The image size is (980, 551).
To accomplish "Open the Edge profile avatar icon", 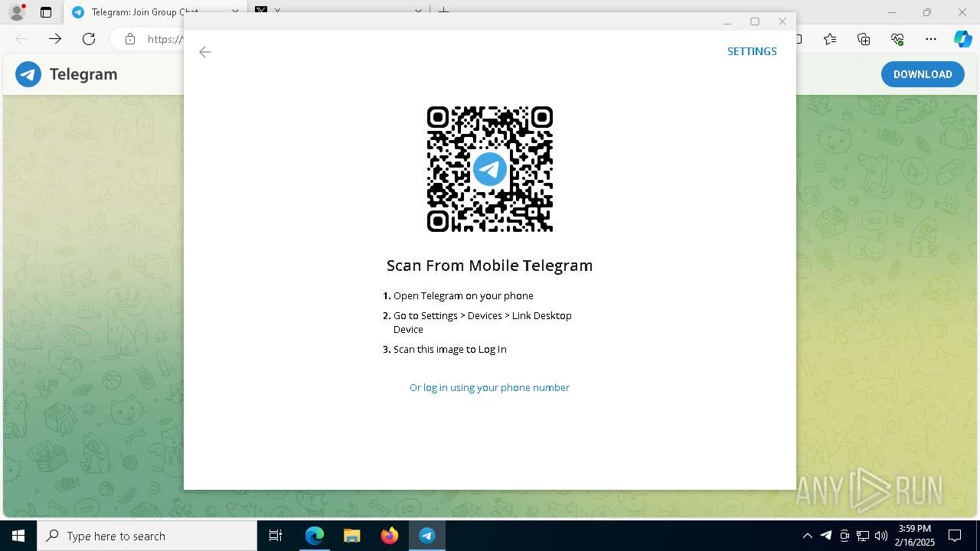I will tap(16, 12).
